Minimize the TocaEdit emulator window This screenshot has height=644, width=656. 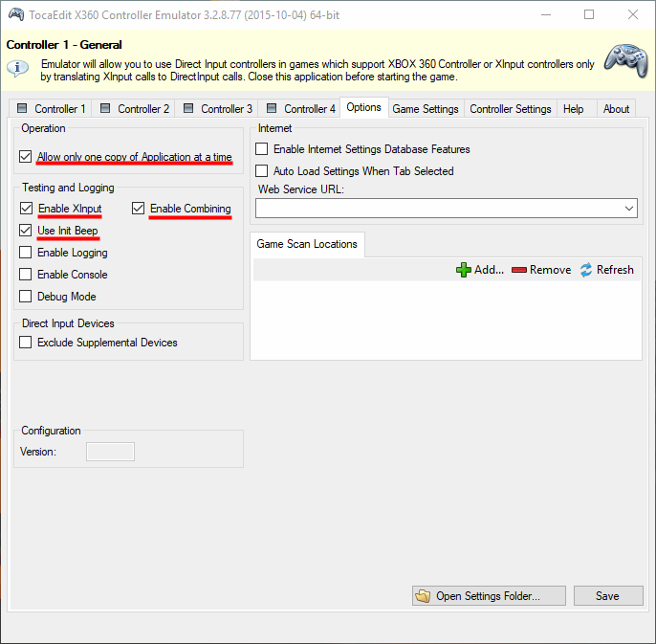coord(545,14)
